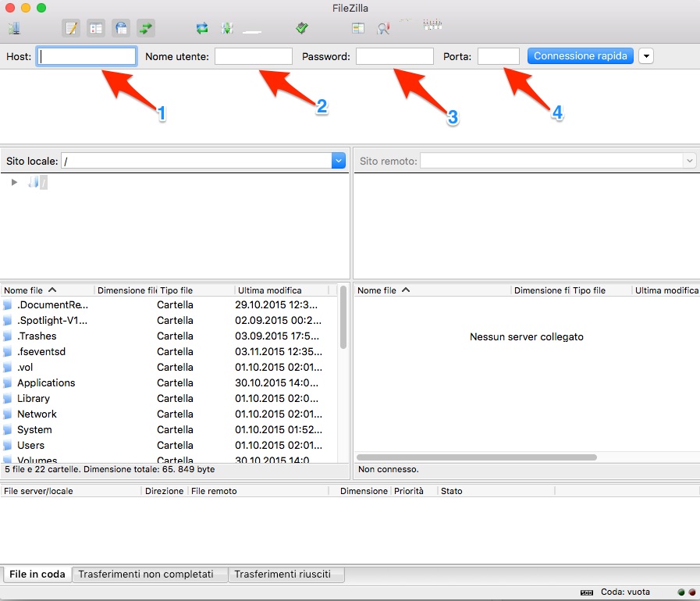
Task: Open the quick connect history dropdown arrow
Action: coord(646,56)
